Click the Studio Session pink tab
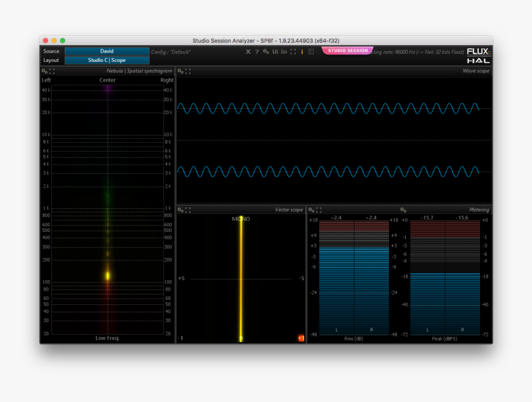This screenshot has height=402, width=532. point(348,51)
